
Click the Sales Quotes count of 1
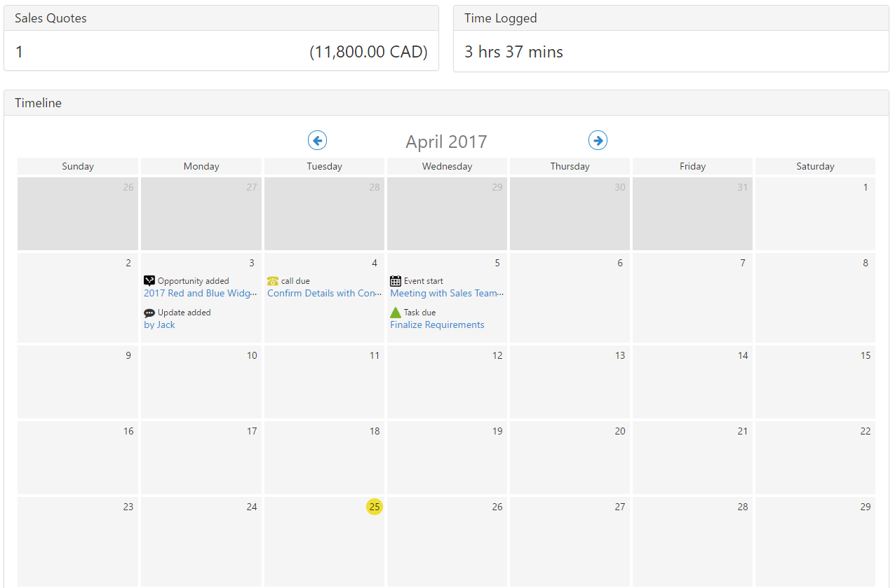[19, 52]
